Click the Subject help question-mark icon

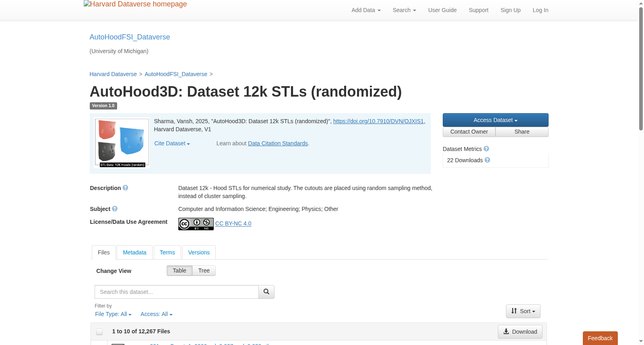(115, 209)
